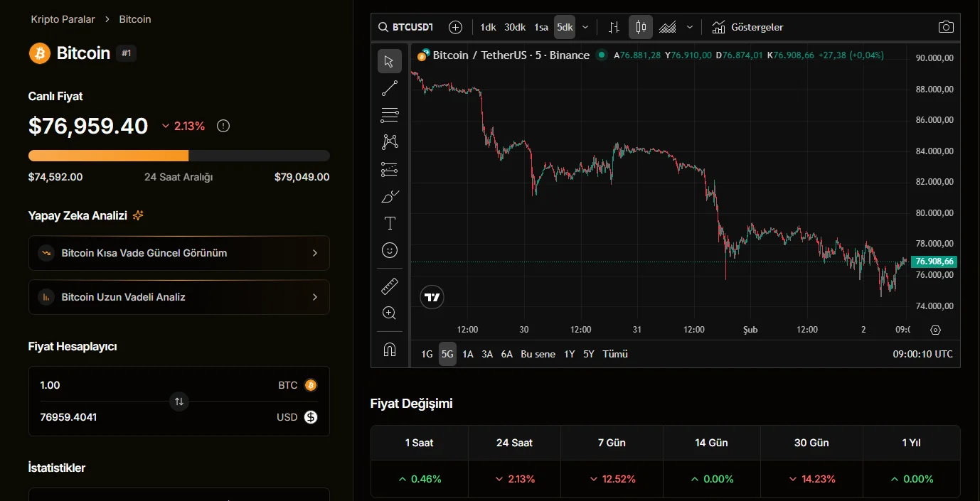Expand the chart type dropdown arrow

click(689, 27)
